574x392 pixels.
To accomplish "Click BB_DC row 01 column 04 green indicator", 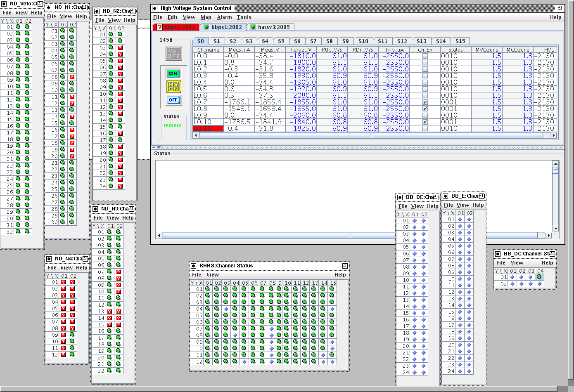I will pos(539,277).
